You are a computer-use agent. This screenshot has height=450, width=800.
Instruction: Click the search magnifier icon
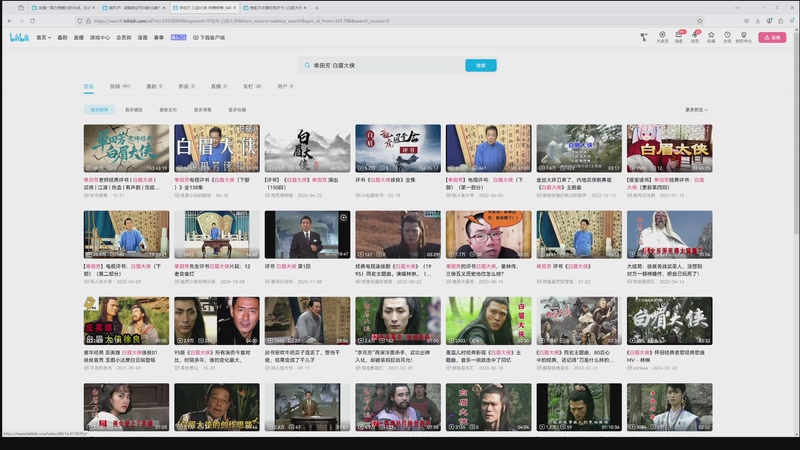coord(307,65)
